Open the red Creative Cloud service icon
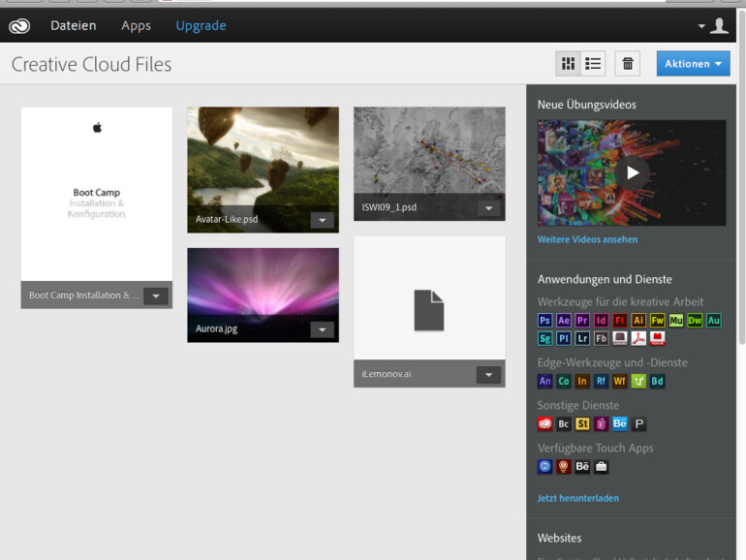This screenshot has width=746, height=560. (x=544, y=423)
